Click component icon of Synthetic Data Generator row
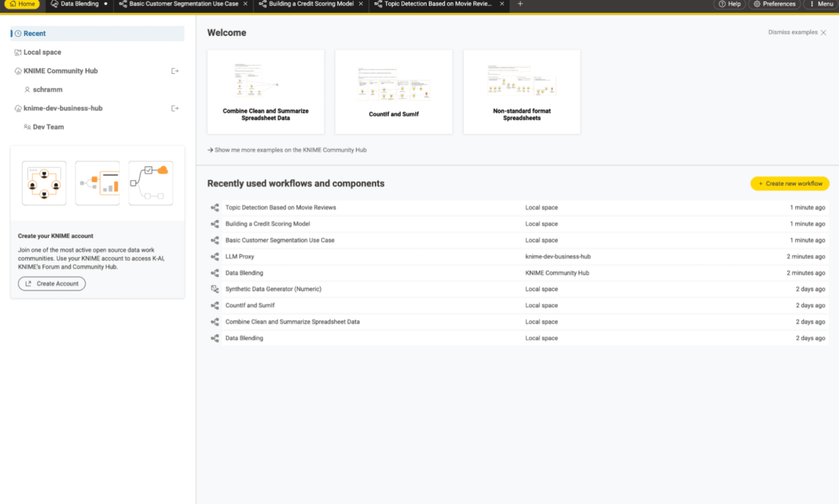 (215, 289)
